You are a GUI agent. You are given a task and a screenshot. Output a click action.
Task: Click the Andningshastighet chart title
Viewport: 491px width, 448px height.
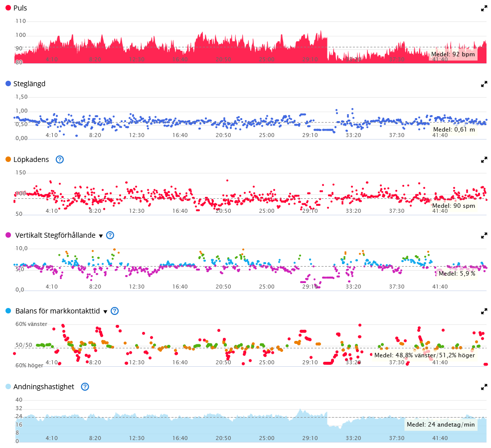pyautogui.click(x=44, y=387)
